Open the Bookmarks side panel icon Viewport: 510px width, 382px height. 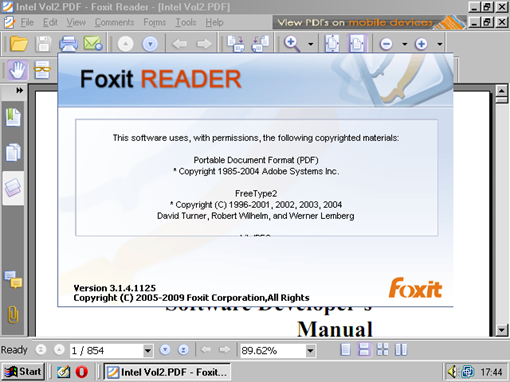tap(13, 117)
